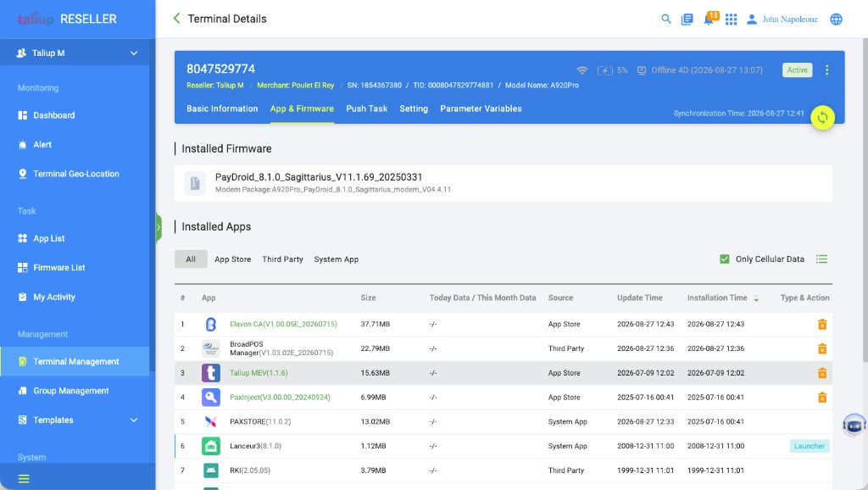Delete the BroadPOS Manager app
The height and width of the screenshot is (490, 868).
[822, 348]
